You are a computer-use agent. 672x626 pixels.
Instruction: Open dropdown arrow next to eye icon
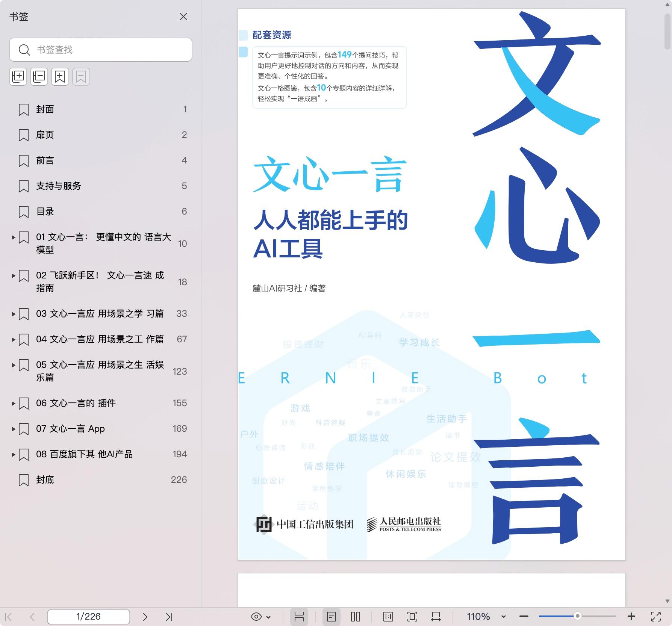coord(268,617)
